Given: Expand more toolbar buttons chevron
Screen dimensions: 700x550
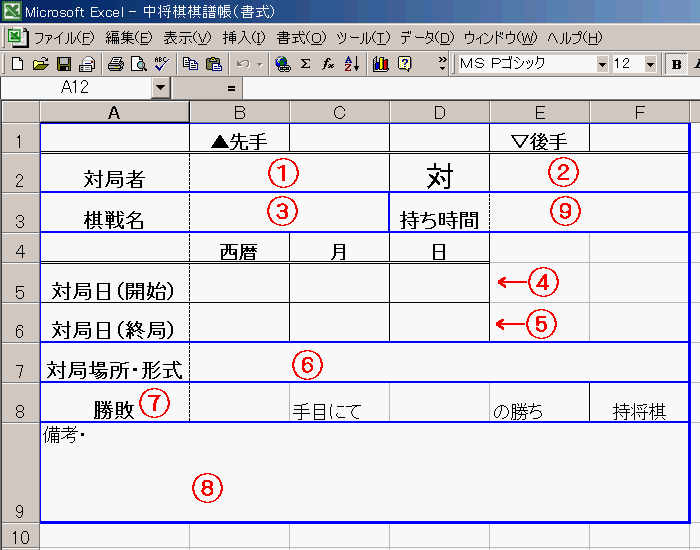Looking at the screenshot, I should coord(442,63).
